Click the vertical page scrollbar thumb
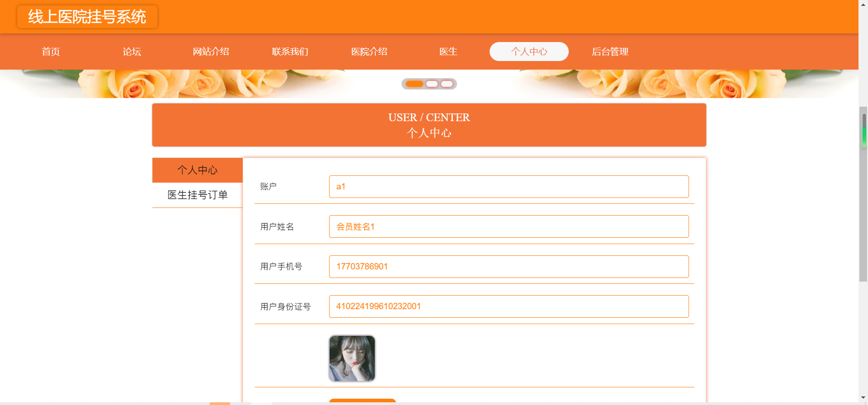Viewport: 868px width, 405px height. point(863,194)
